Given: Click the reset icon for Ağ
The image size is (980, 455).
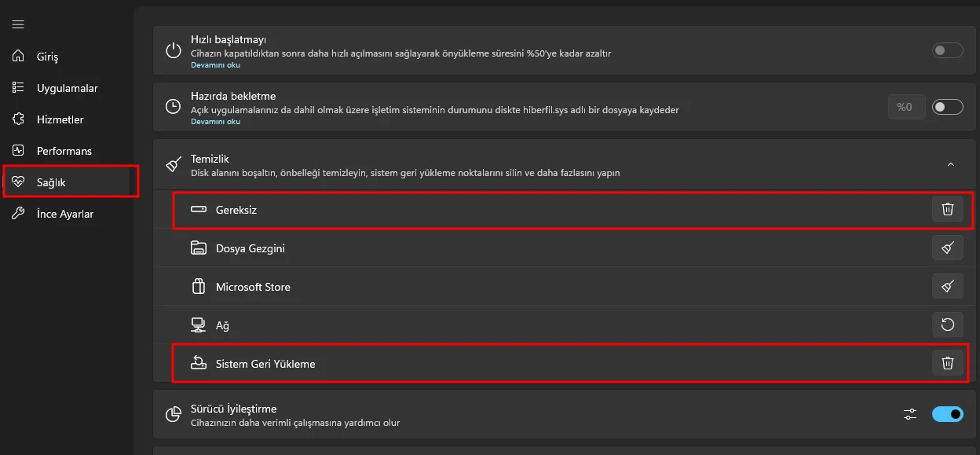Looking at the screenshot, I should pyautogui.click(x=947, y=325).
